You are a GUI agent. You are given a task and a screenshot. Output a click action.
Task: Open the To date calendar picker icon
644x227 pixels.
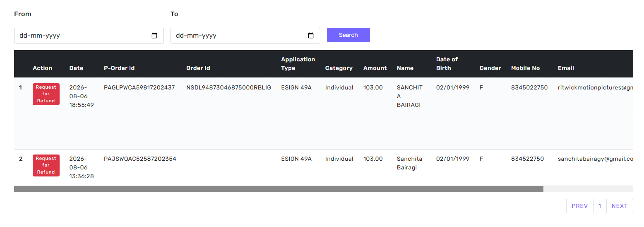(311, 36)
